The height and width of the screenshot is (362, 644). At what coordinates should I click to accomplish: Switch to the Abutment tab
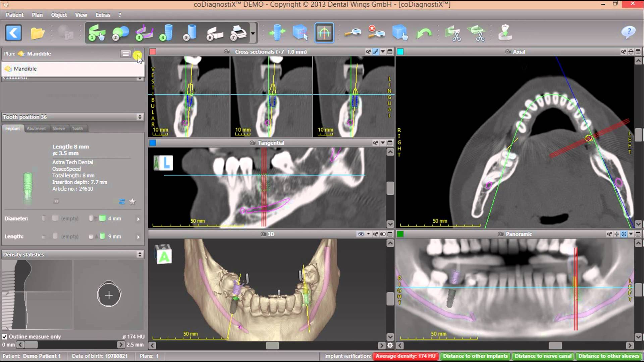pos(36,129)
